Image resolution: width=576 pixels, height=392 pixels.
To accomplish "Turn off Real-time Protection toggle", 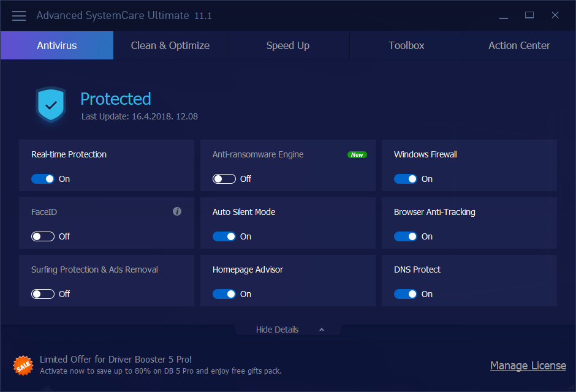I will [x=43, y=179].
